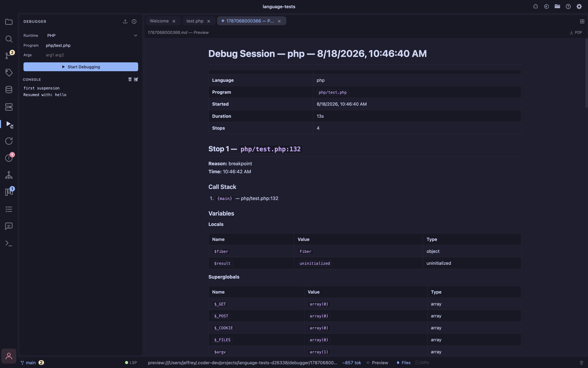
Task: Click the export debug session icon
Action: click(125, 21)
